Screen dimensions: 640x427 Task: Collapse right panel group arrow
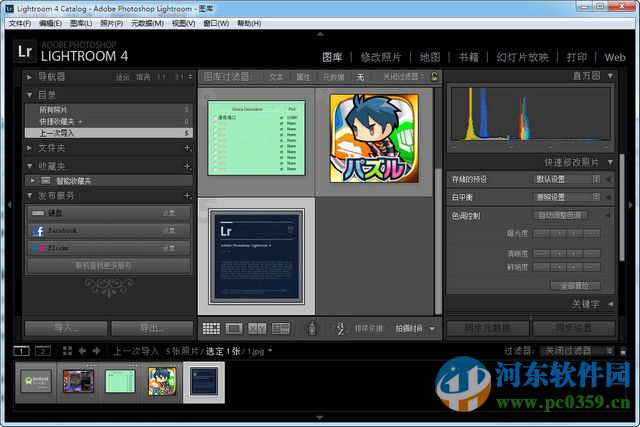pyautogui.click(x=631, y=205)
